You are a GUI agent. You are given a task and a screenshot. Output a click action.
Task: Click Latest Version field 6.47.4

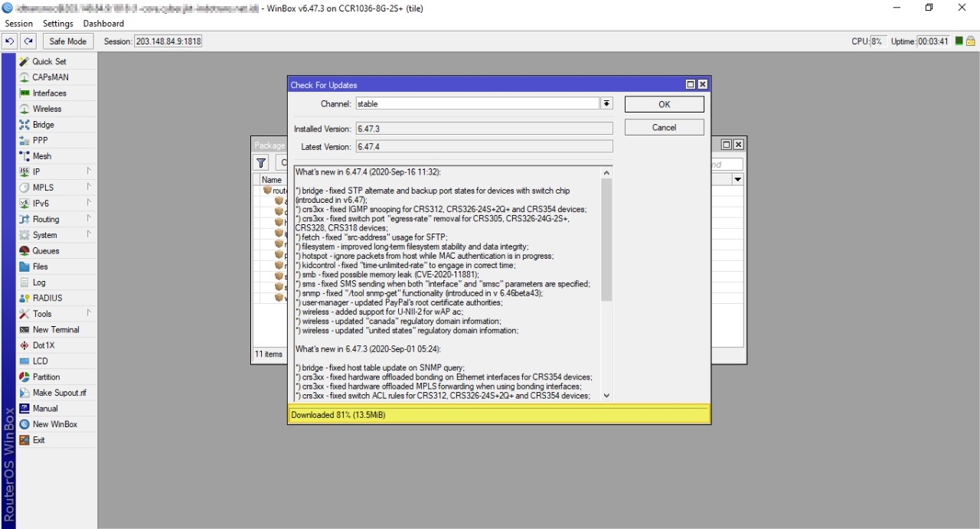click(484, 146)
